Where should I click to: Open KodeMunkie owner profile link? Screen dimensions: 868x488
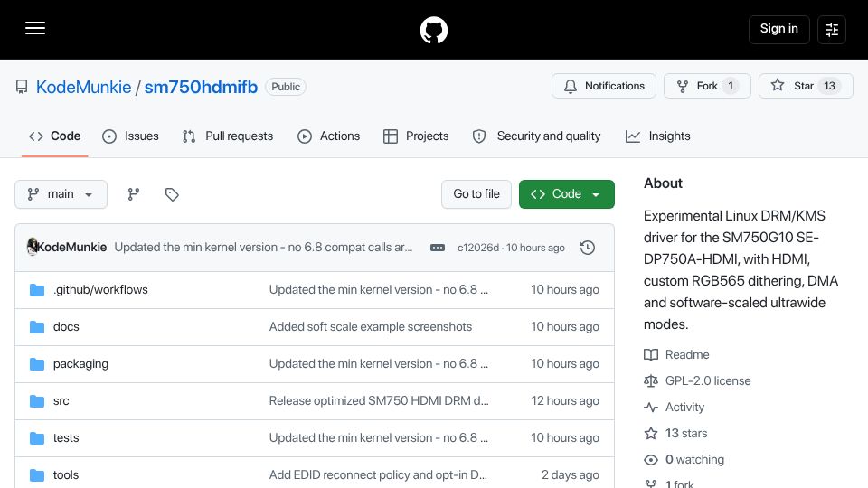pyautogui.click(x=83, y=87)
